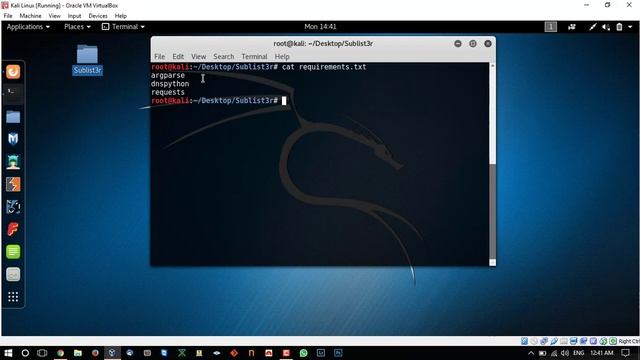This screenshot has width=640, height=360.
Task: Open the gray tweaks icon in dock
Action: click(x=13, y=274)
